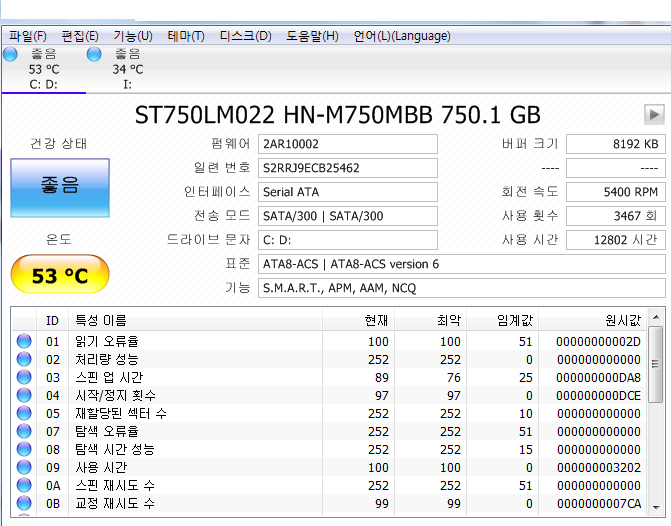Select the 읽기 오류율 attribute name
The width and height of the screenshot is (671, 526).
pyautogui.click(x=107, y=341)
